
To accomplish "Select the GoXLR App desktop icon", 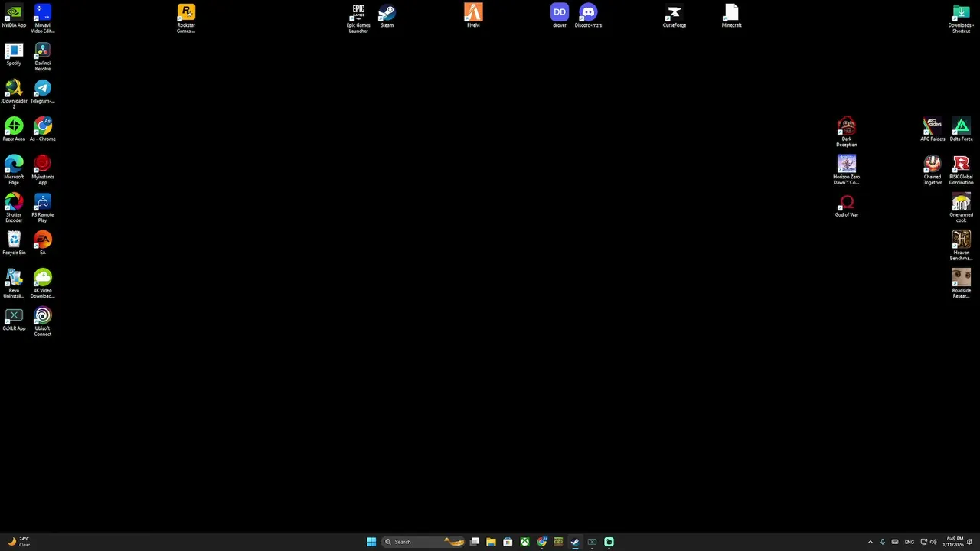I will (14, 319).
